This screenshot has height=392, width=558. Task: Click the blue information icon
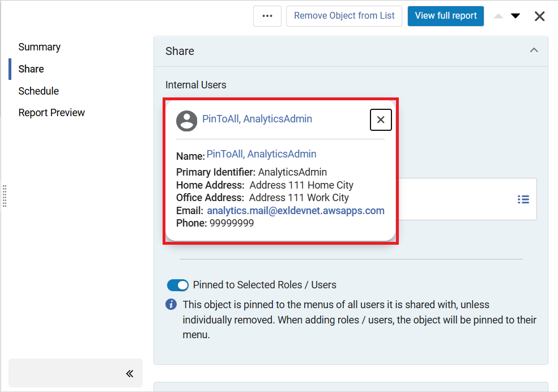pos(171,305)
